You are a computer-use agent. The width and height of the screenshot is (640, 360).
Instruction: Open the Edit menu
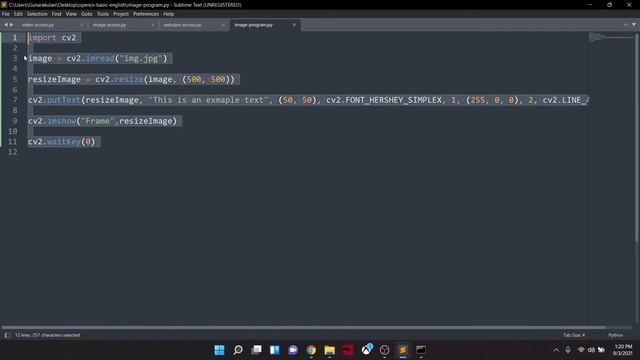point(18,14)
